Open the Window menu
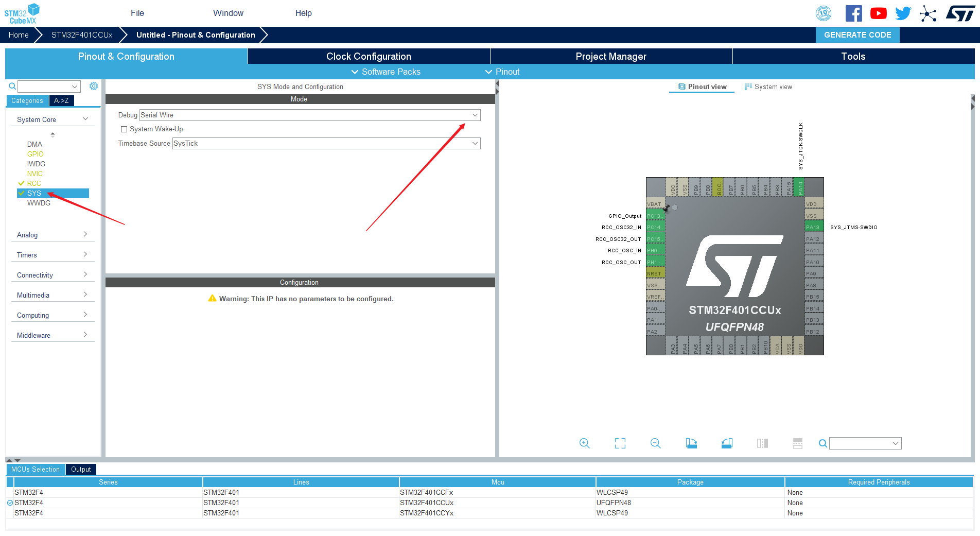 pos(228,13)
